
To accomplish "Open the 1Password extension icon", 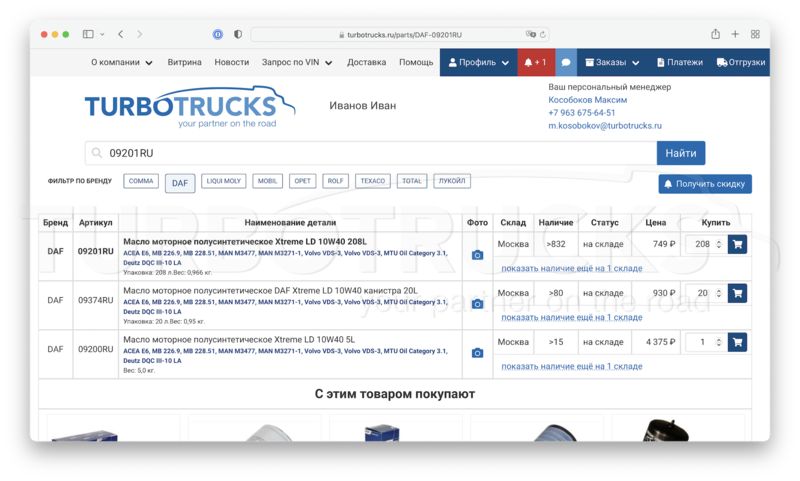I will tap(218, 34).
